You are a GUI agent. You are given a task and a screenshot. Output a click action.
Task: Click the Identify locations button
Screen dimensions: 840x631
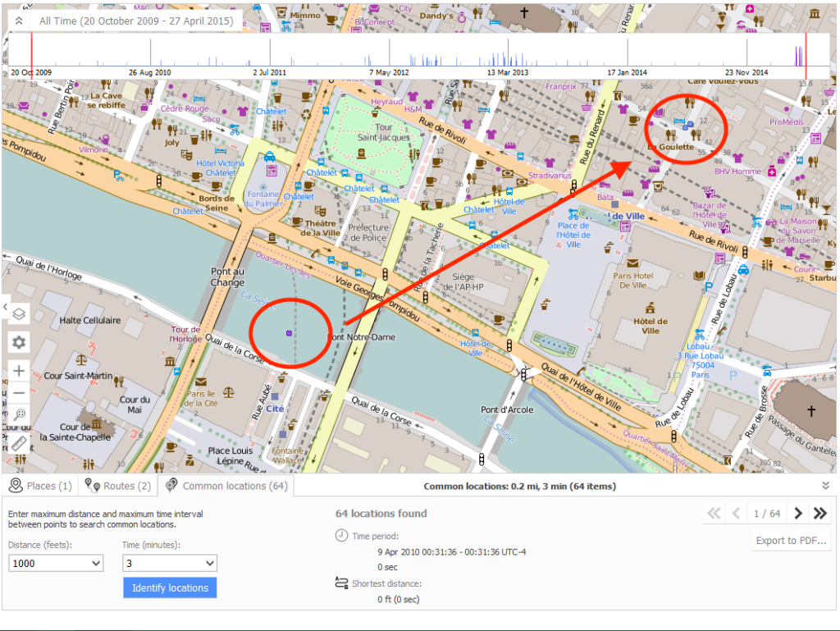[x=170, y=588]
